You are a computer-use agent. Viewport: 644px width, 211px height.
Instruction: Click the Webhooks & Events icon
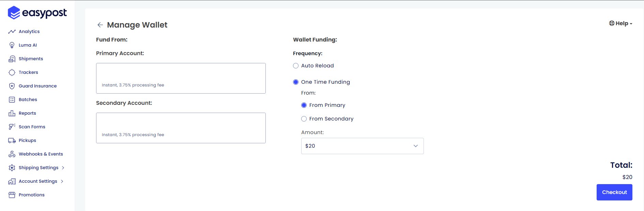tap(12, 154)
